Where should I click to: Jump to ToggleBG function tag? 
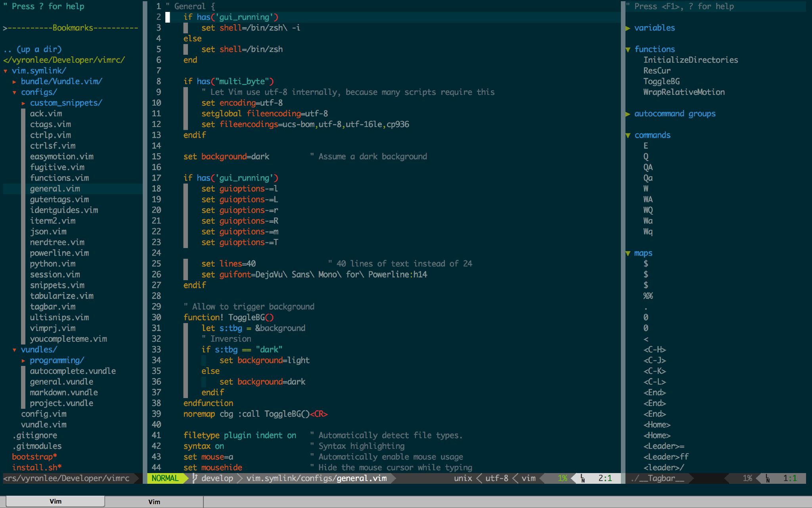click(x=661, y=82)
